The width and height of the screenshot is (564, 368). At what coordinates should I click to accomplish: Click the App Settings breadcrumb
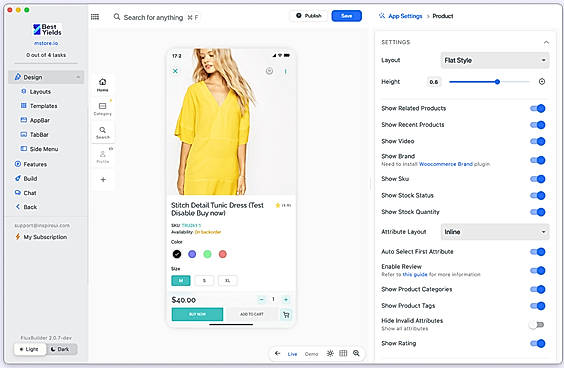tap(405, 16)
